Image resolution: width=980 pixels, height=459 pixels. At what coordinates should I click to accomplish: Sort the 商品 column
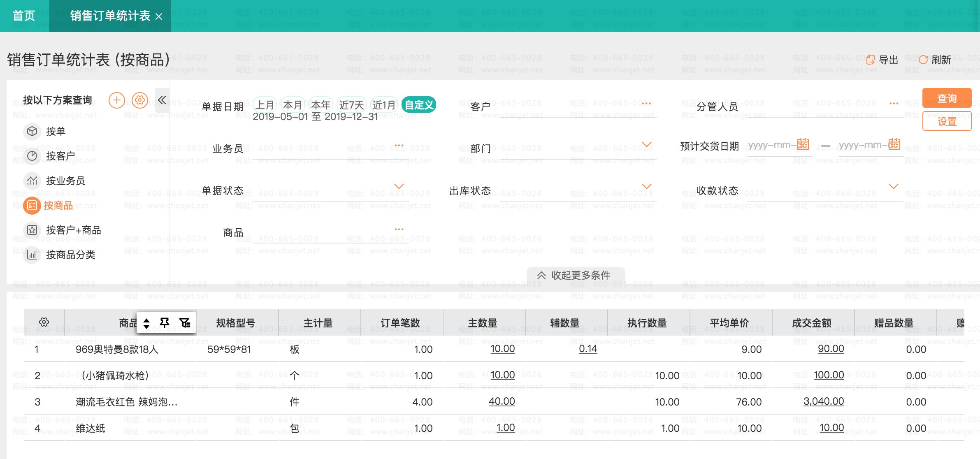coord(146,323)
